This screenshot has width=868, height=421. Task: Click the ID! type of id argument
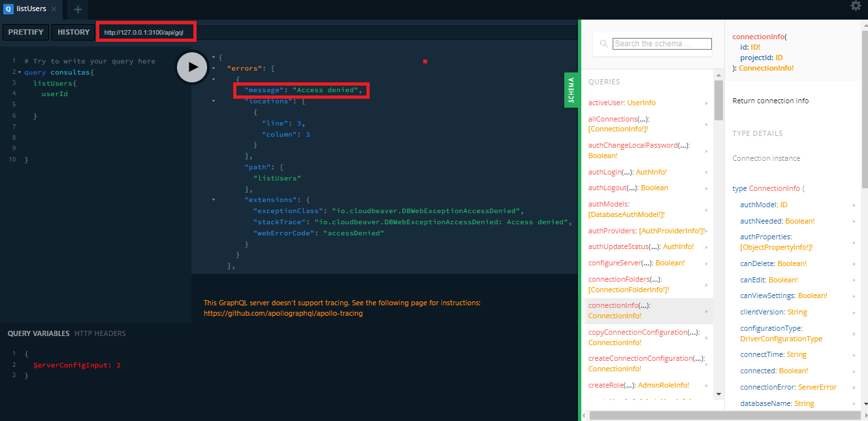[756, 47]
